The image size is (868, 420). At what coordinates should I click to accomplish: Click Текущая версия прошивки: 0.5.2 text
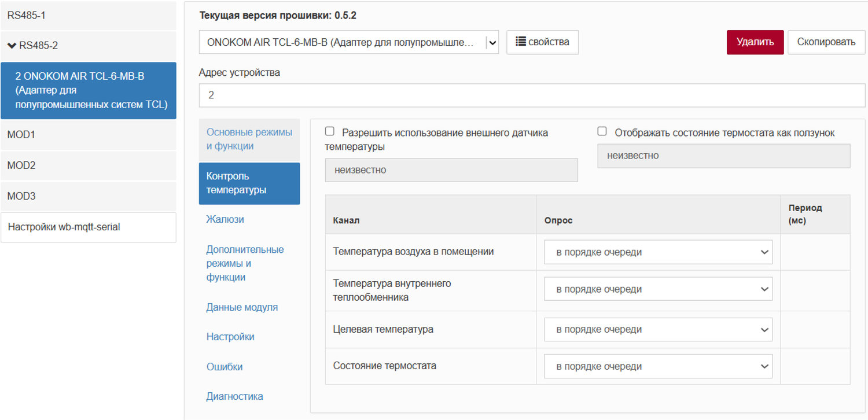278,16
